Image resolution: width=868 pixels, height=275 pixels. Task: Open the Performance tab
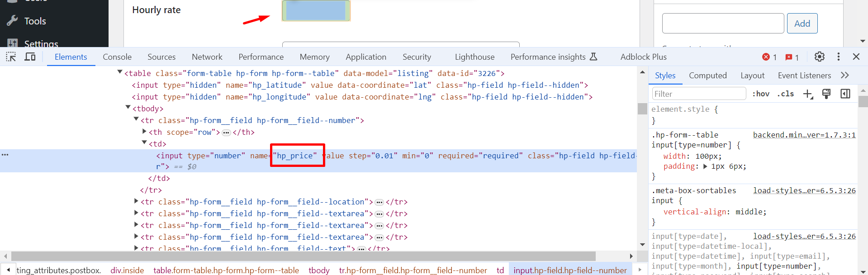point(261,57)
